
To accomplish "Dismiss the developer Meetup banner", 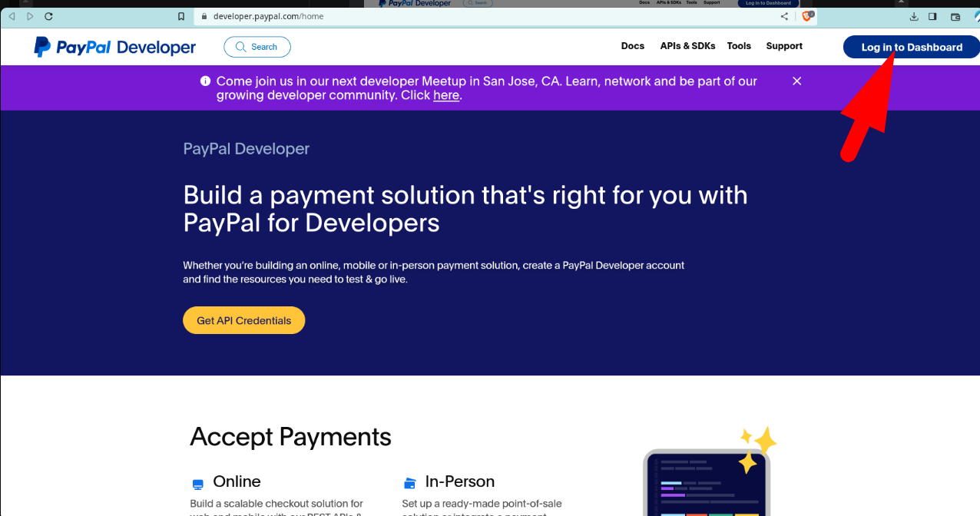I will click(x=796, y=81).
